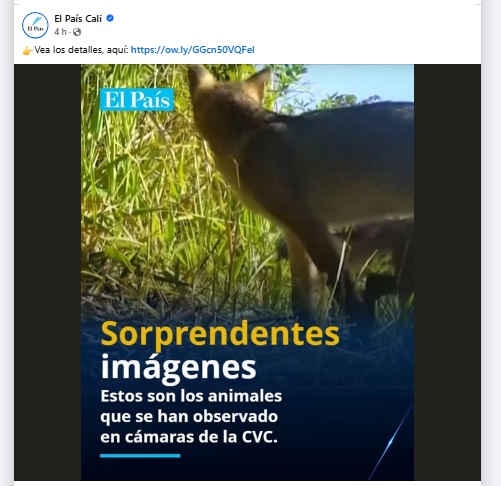
Task: Click the El País logo watermark in the video
Action: (x=137, y=100)
